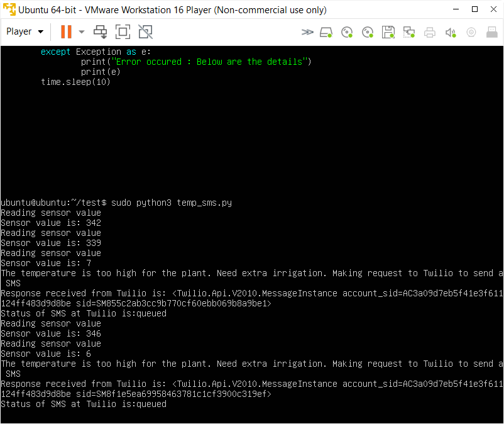504x424 pixels.
Task: Click the network adapter device icon
Action: click(x=409, y=32)
